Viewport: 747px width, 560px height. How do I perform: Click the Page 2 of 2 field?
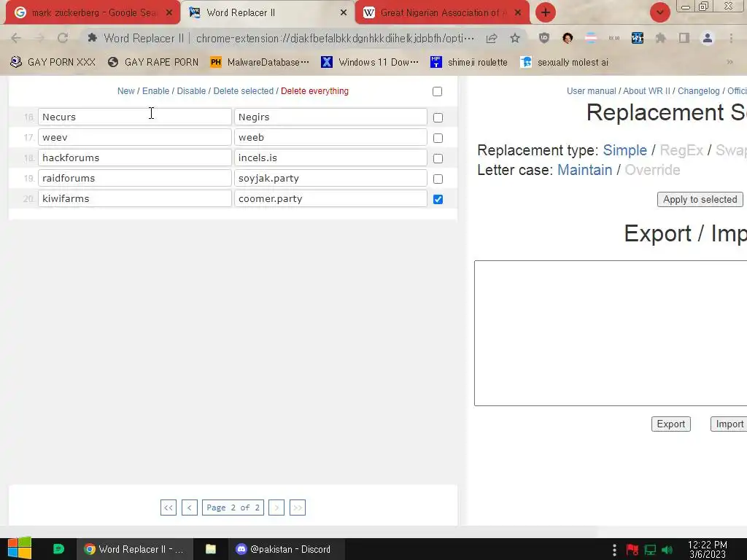tap(233, 507)
